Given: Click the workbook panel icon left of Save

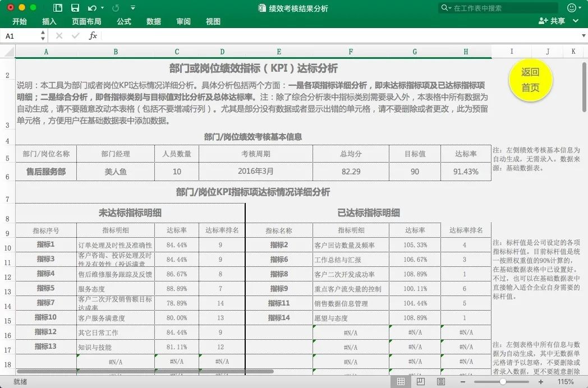Looking at the screenshot, I should pos(58,8).
